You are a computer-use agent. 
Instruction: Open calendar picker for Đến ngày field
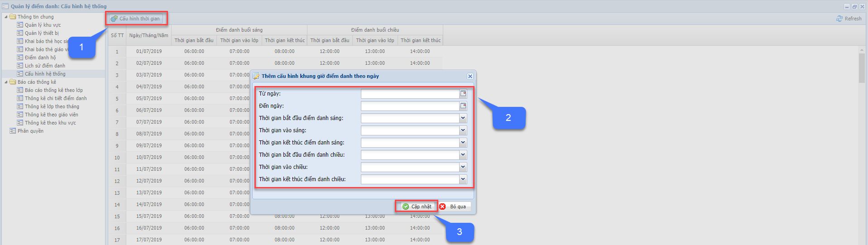coord(463,106)
